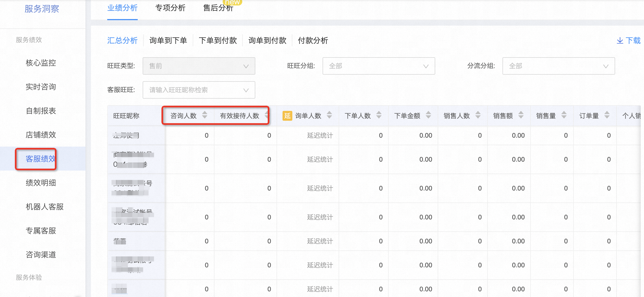
Task: Sort by 销售人数 column sort arrows
Action: tap(478, 115)
